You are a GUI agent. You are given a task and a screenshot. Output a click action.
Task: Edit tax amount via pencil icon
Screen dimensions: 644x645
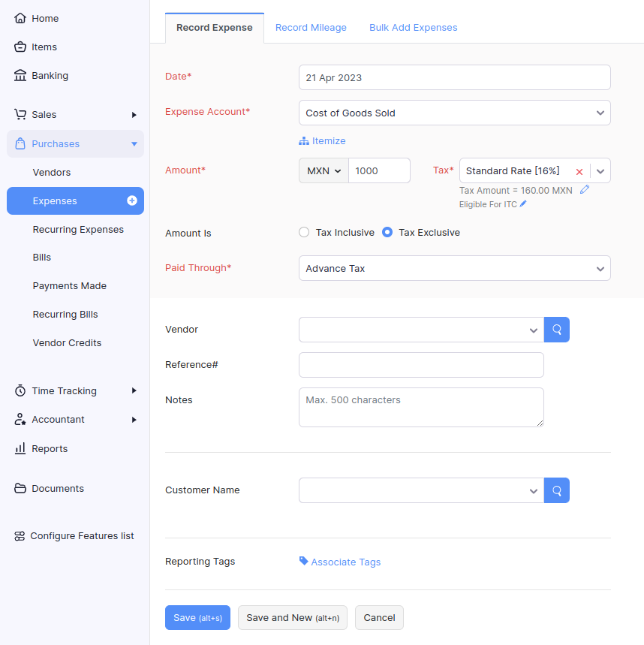[585, 190]
